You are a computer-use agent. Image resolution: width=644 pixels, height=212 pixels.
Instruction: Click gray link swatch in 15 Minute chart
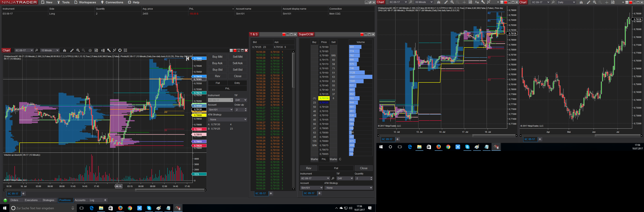pos(231,51)
